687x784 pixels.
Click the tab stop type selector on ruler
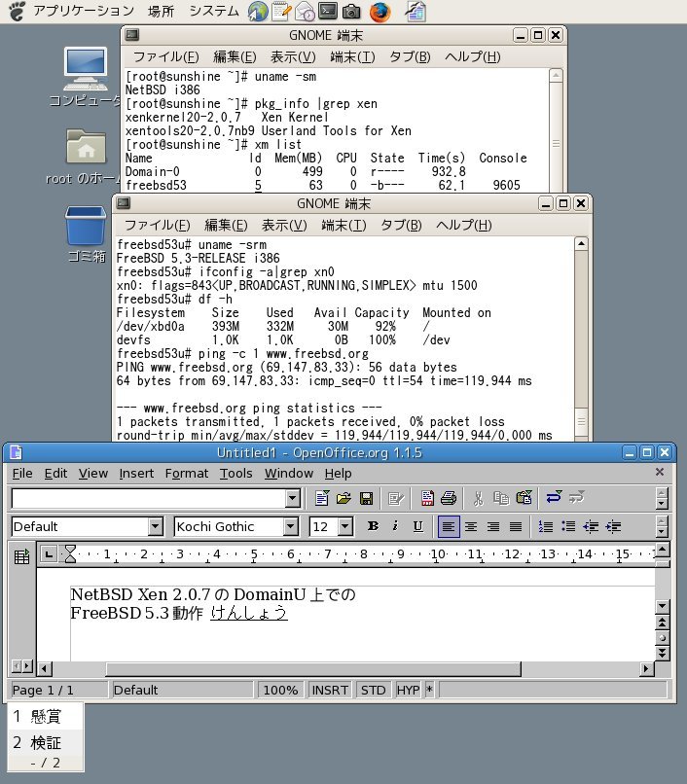click(x=49, y=554)
